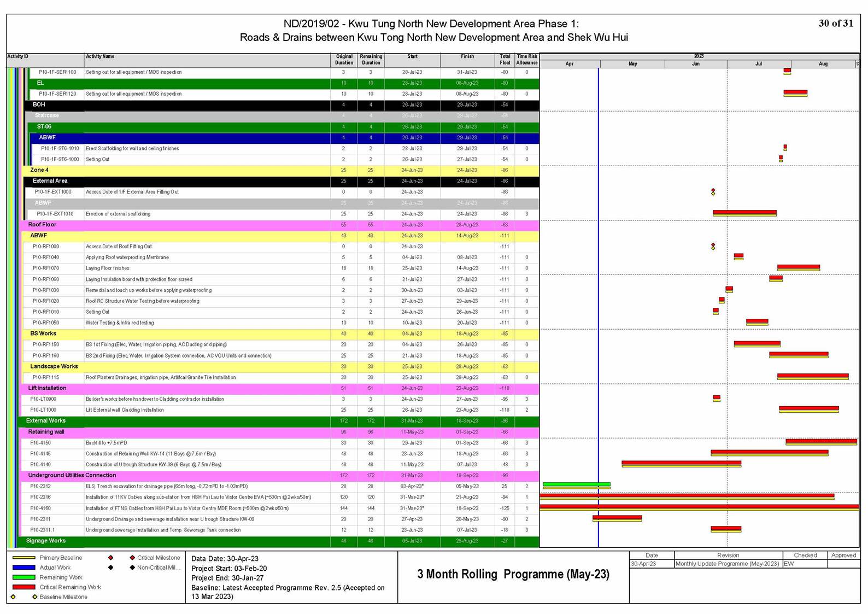Screen dimensions: 868x614
Task: Click the "30 of 31" page number
Action: click(x=836, y=23)
